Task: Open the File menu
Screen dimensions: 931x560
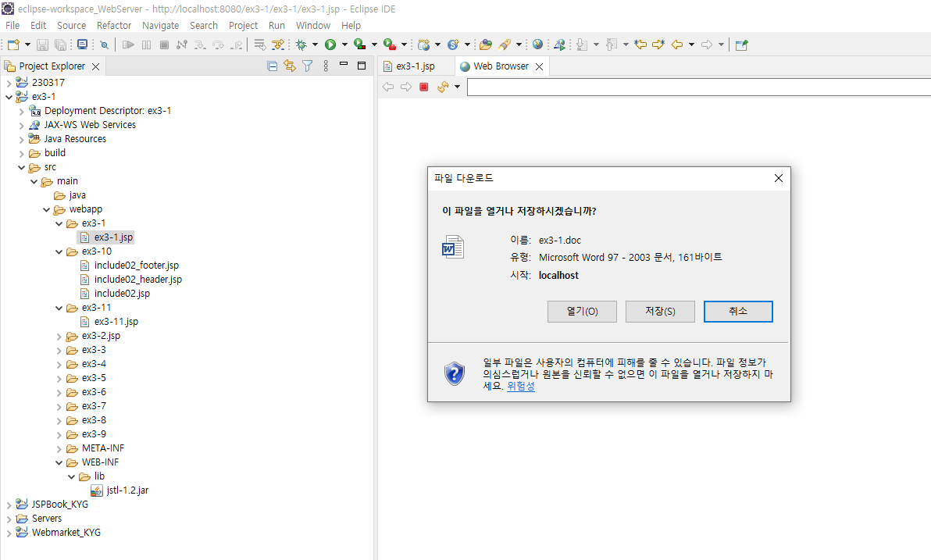Action: pyautogui.click(x=12, y=26)
